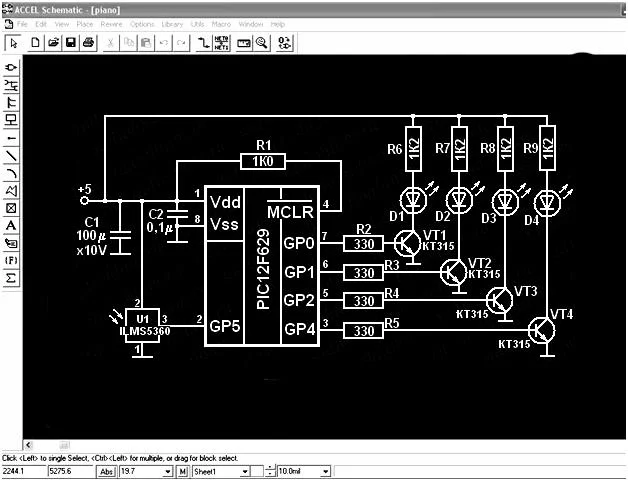Image resolution: width=628 pixels, height=481 pixels.
Task: Redo the last action
Action: point(181,42)
